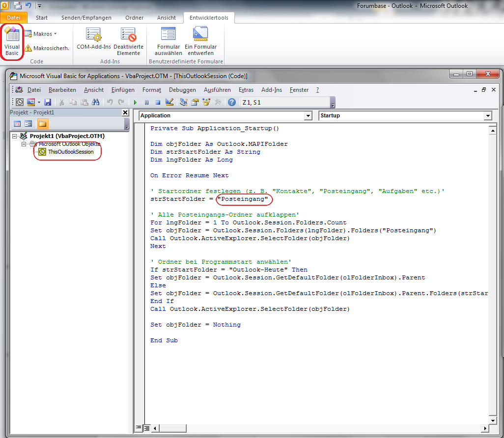The height and width of the screenshot is (438, 504).
Task: Click horizontal scrollbar right arrow in code window
Action: pyautogui.click(x=485, y=428)
